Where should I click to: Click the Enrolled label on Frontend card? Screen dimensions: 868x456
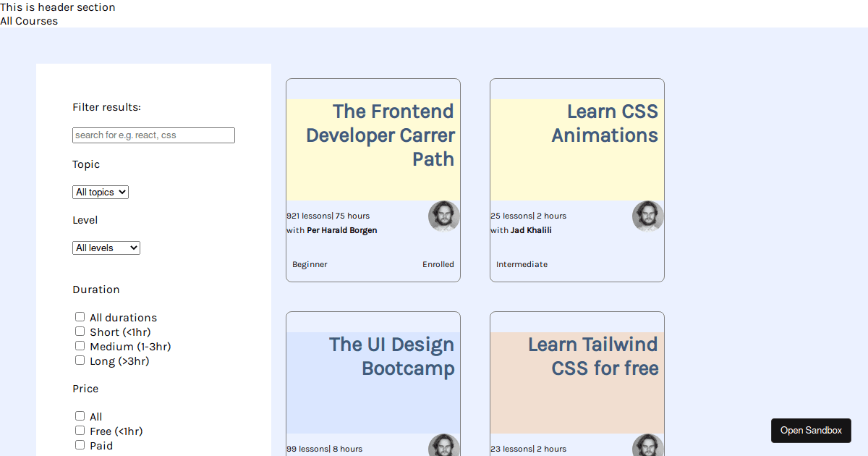(x=438, y=265)
